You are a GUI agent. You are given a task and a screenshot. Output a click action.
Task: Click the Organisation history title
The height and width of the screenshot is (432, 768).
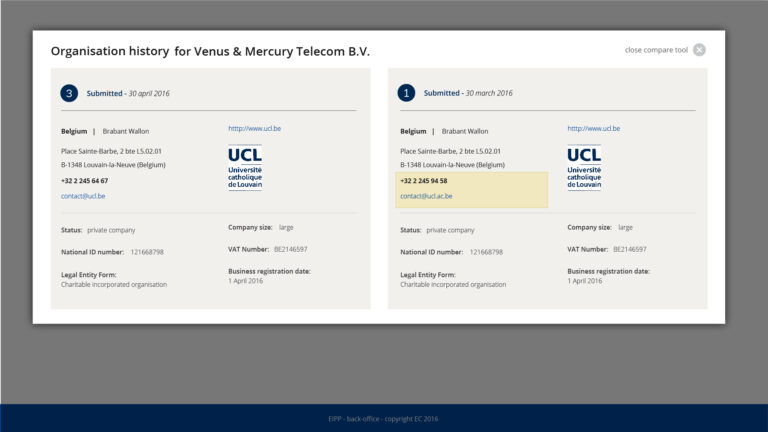tap(210, 51)
